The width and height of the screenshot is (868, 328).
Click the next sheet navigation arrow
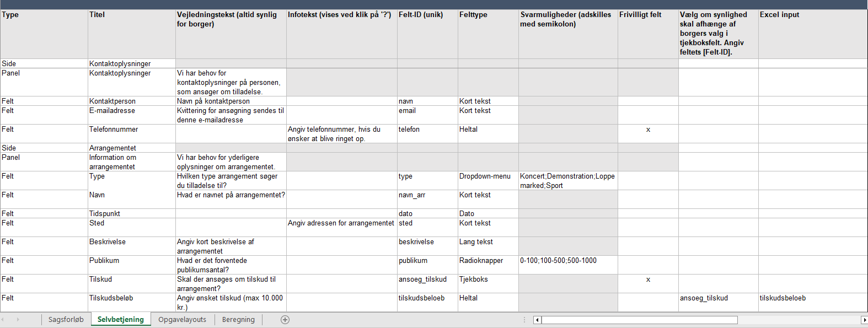point(18,320)
